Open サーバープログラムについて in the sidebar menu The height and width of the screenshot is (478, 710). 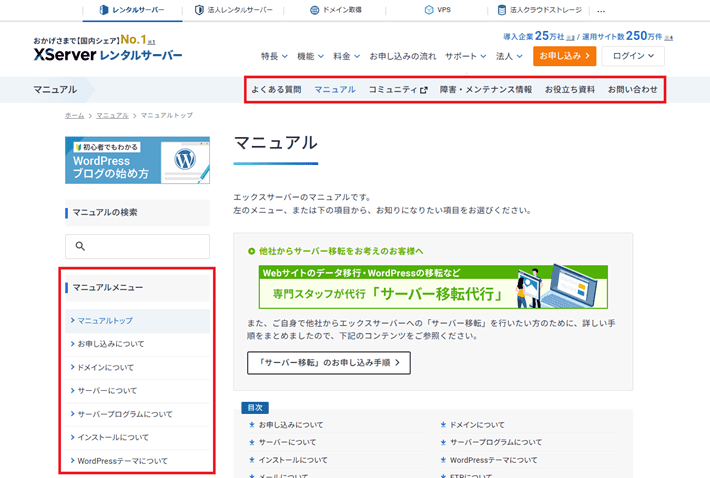[x=137, y=414]
